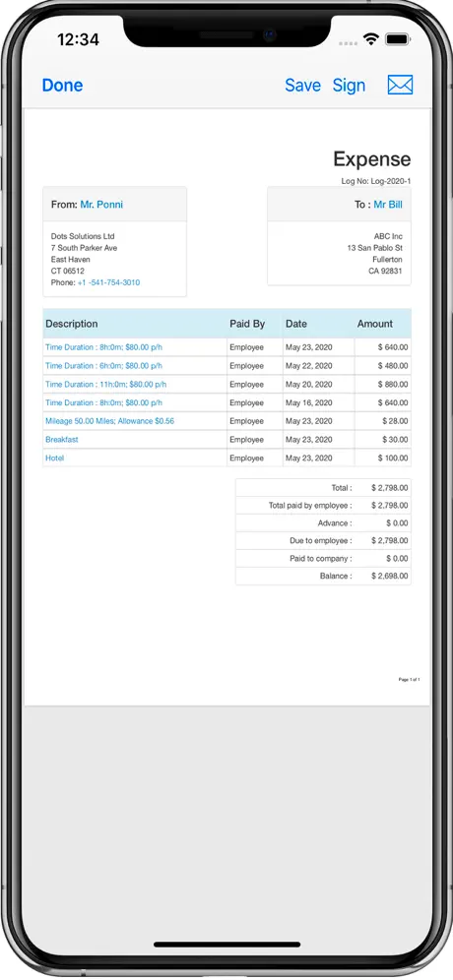Click Log No: Log-2020-1 text
Image resolution: width=453 pixels, height=980 pixels.
[376, 181]
